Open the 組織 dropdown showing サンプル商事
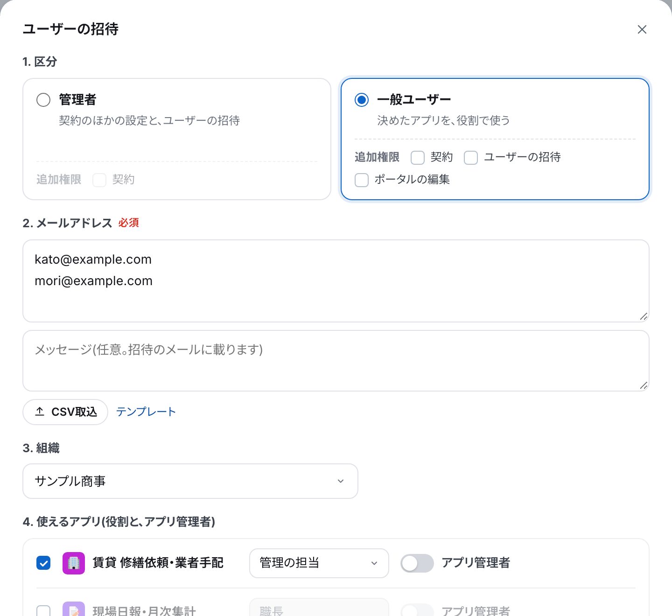 [190, 481]
